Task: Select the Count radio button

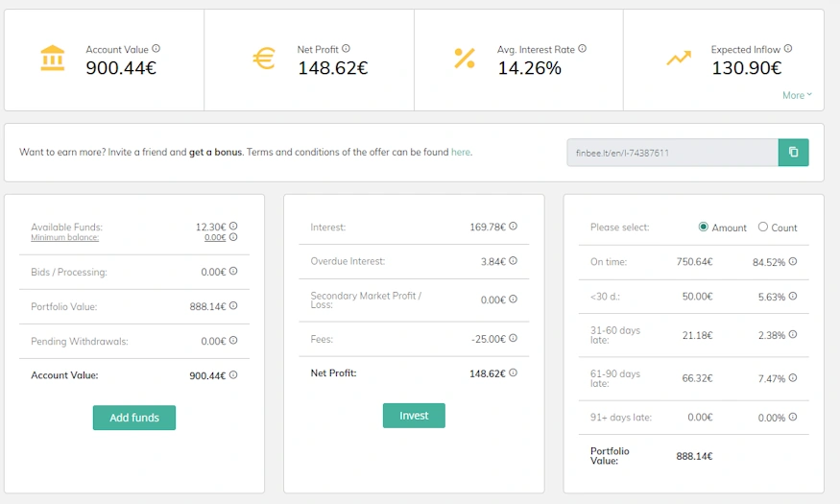Action: click(763, 227)
